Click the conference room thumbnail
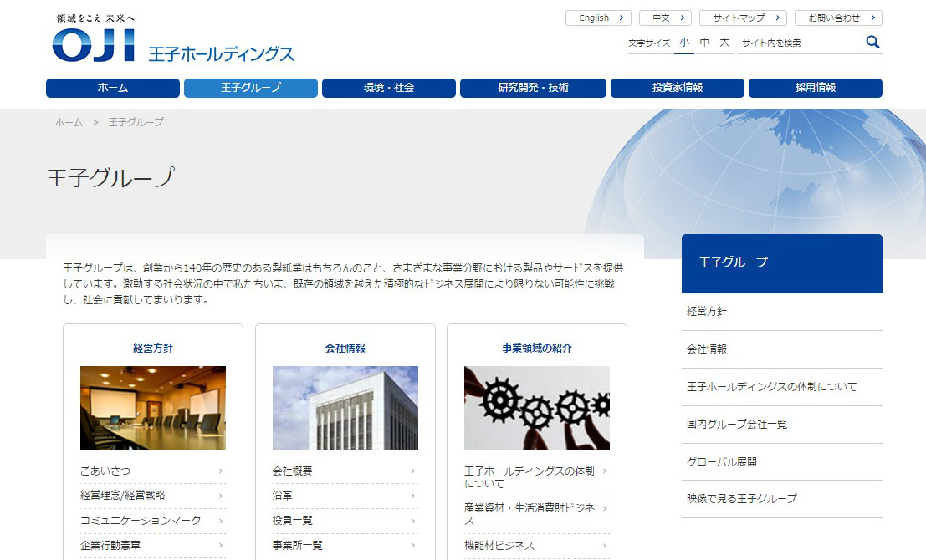Screen dimensions: 926x560 [153, 408]
